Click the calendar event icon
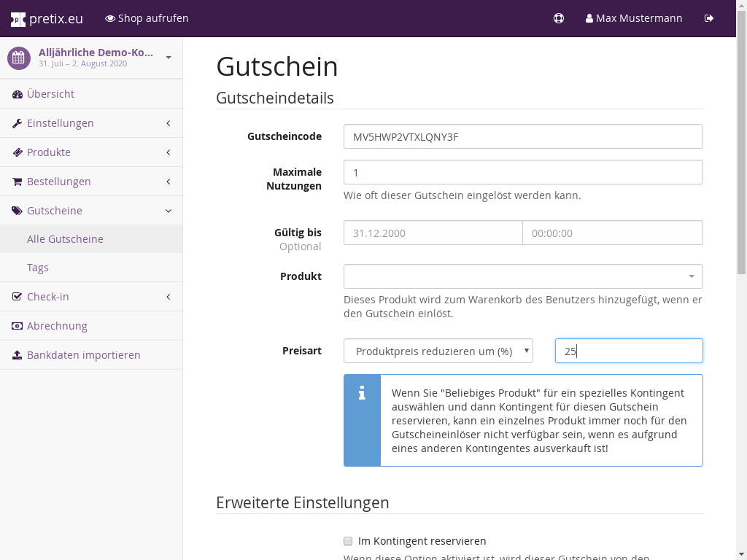 pos(19,58)
